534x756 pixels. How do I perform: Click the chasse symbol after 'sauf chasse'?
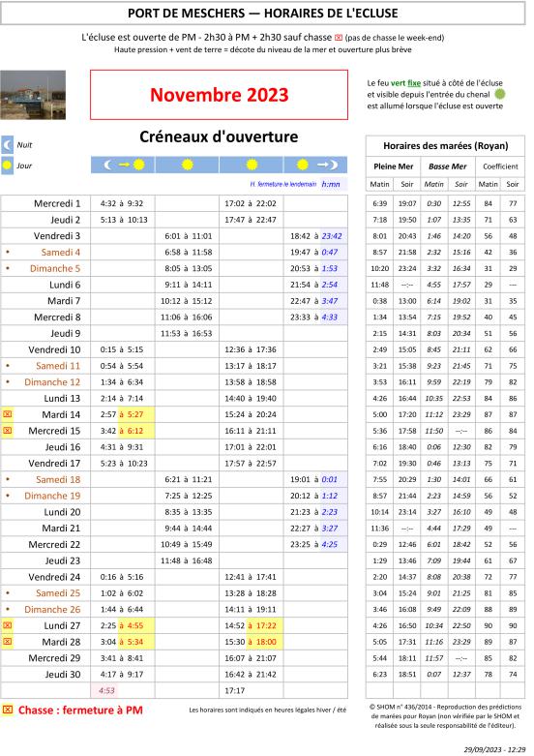click(339, 38)
